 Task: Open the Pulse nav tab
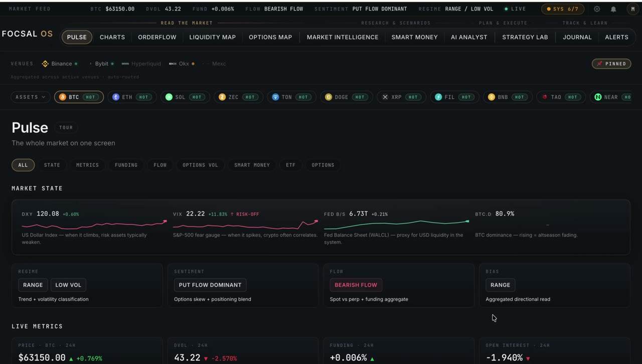77,37
